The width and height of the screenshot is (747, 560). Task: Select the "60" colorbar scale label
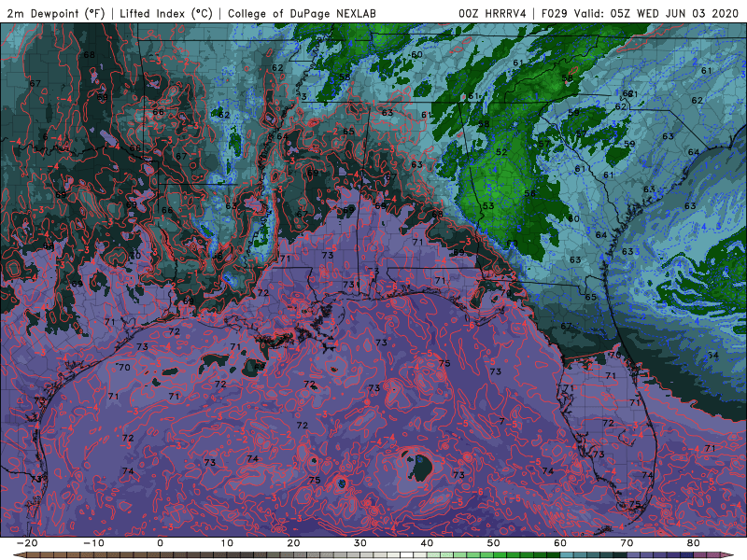pos(560,543)
